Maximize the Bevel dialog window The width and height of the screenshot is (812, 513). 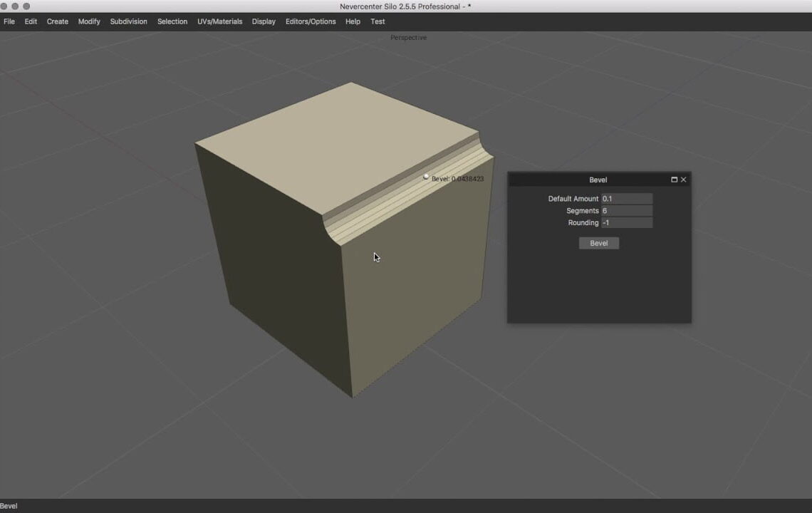(x=674, y=180)
